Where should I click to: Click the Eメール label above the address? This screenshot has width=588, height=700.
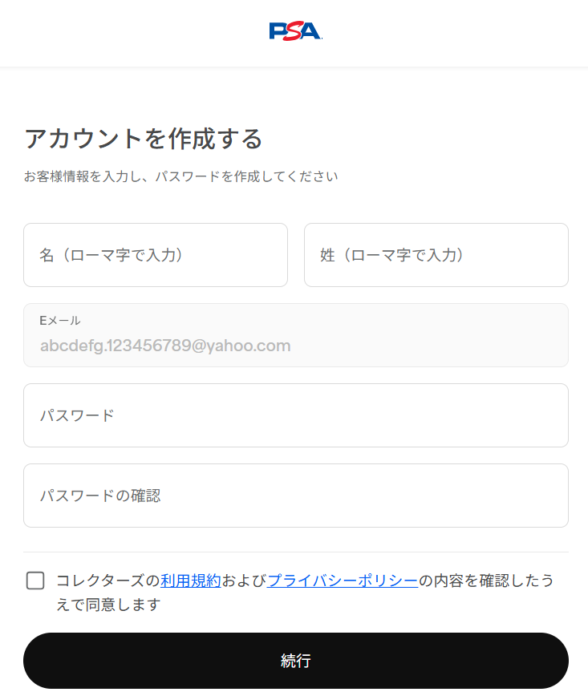pos(60,321)
